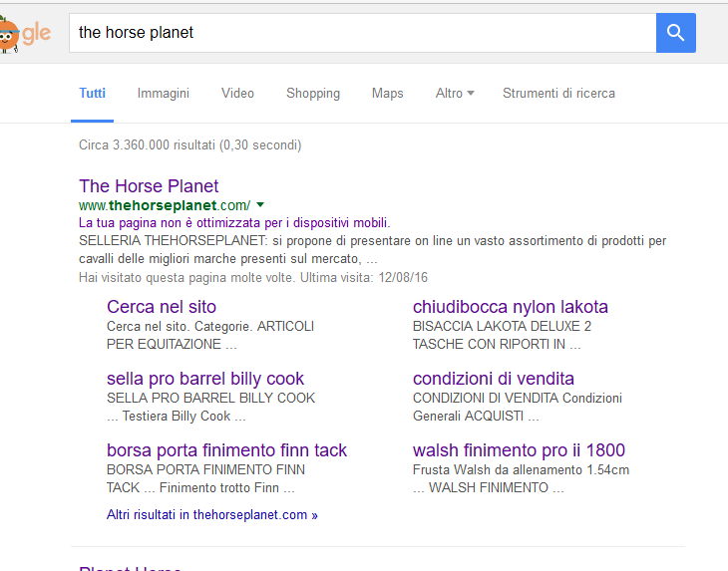
Task: Open the Shopping tab
Action: [313, 94]
